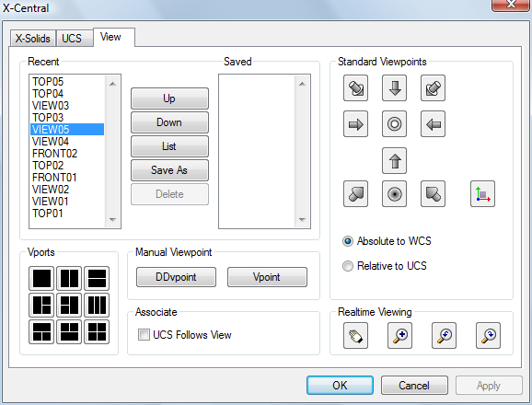Click the concentric circles top viewpoint
Viewport: 532px width, 405px height.
tap(394, 124)
